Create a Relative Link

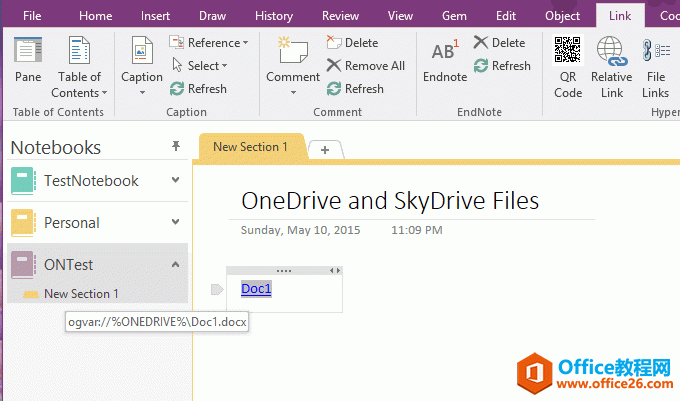coord(611,66)
